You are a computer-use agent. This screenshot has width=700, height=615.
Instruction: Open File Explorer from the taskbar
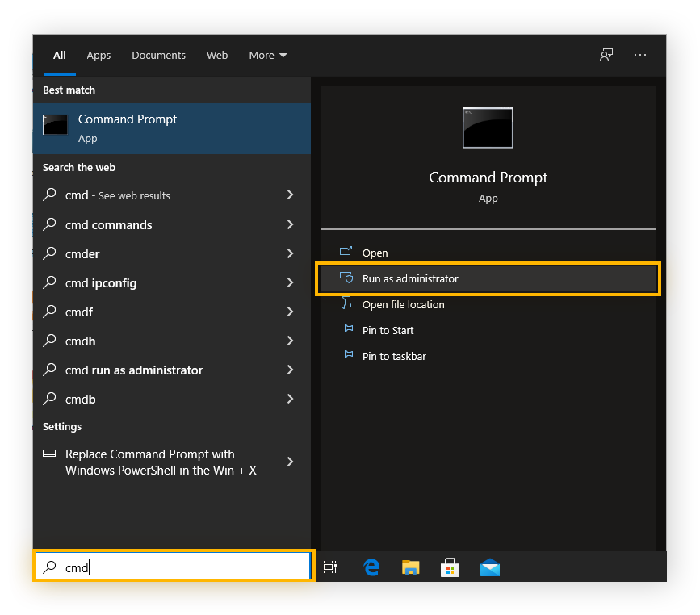click(x=410, y=567)
